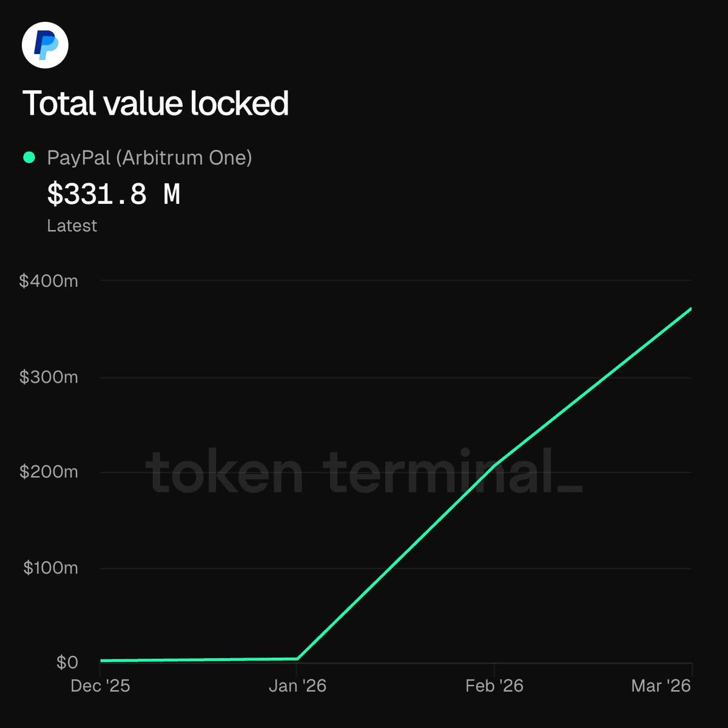The width and height of the screenshot is (728, 728).
Task: Select the PayPal (Arbitrum One) legend label
Action: (x=149, y=158)
